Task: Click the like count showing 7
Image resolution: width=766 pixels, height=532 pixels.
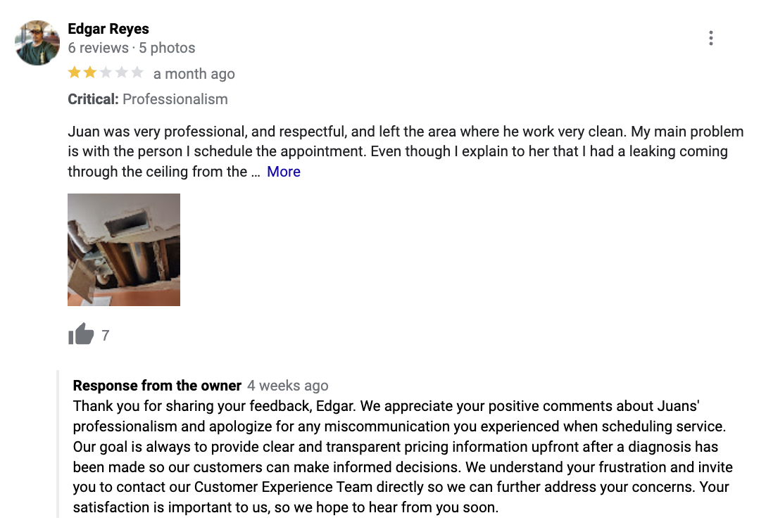Action: [x=106, y=336]
